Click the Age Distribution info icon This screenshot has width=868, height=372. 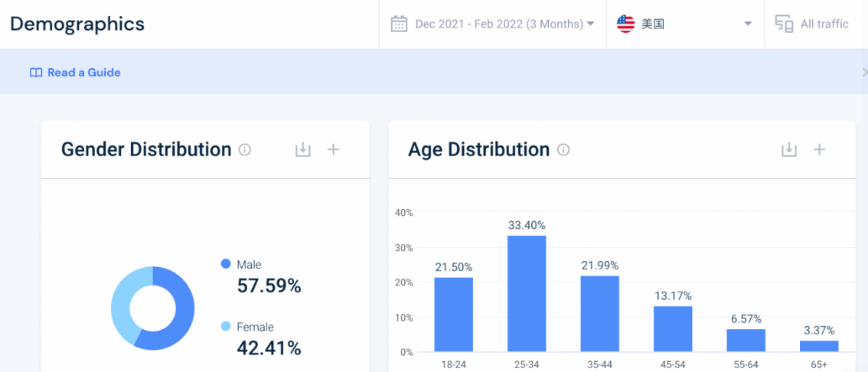point(563,150)
